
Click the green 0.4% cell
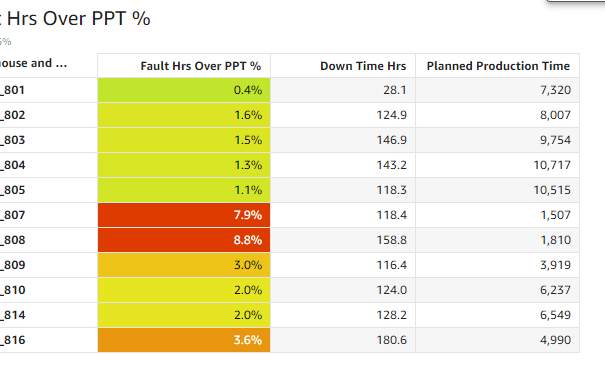pos(184,90)
